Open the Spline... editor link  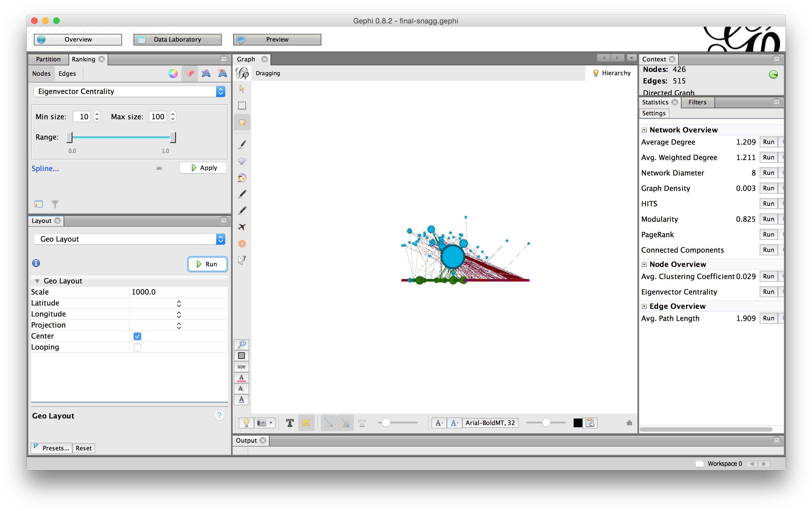coord(45,168)
